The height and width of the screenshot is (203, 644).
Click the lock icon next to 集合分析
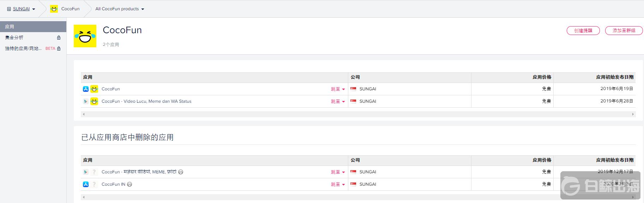59,37
